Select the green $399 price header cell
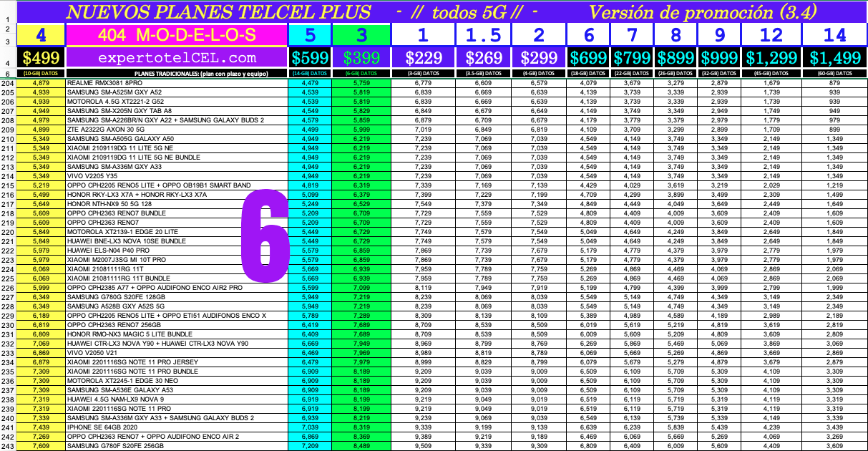This screenshot has height=451, width=868. click(x=361, y=58)
